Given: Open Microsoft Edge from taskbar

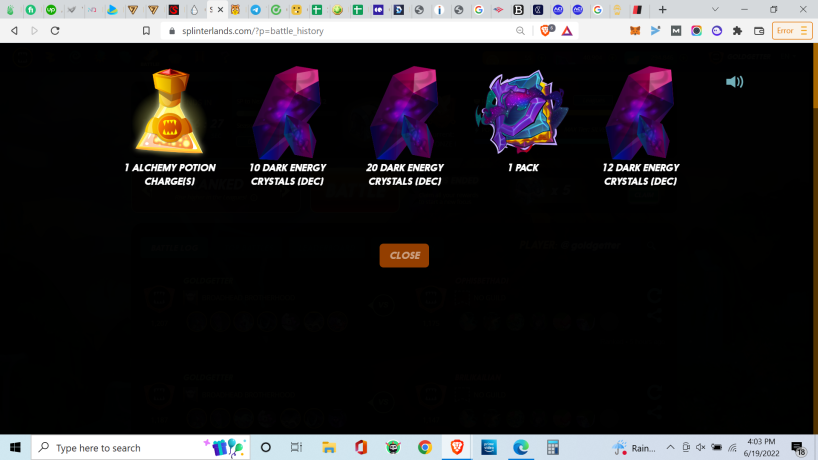Looking at the screenshot, I should 521,447.
